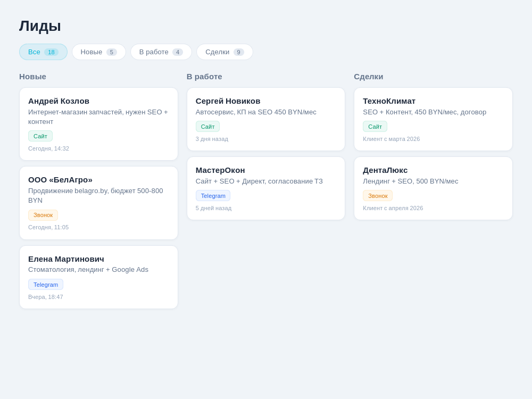Click the Звонок tag on ДентаЛюкс card

click(x=378, y=196)
